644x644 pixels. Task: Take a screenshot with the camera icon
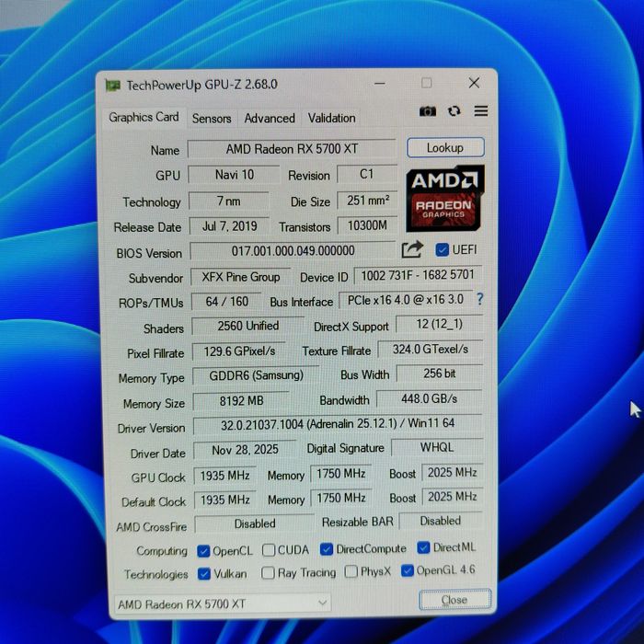pos(428,111)
